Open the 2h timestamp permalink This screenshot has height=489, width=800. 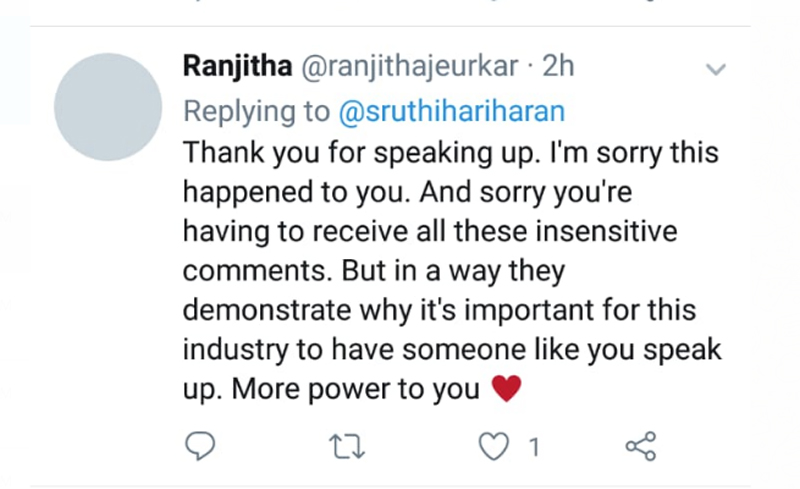point(558,66)
